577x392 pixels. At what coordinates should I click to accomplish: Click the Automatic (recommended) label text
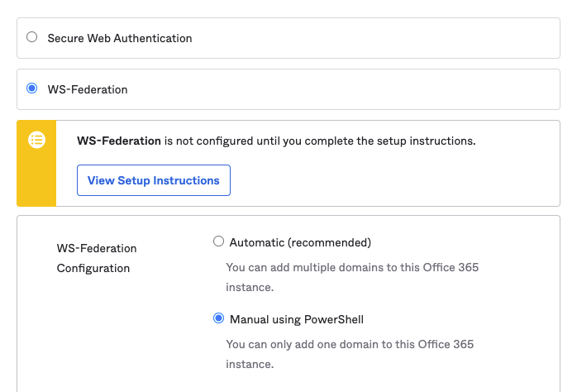click(x=300, y=242)
